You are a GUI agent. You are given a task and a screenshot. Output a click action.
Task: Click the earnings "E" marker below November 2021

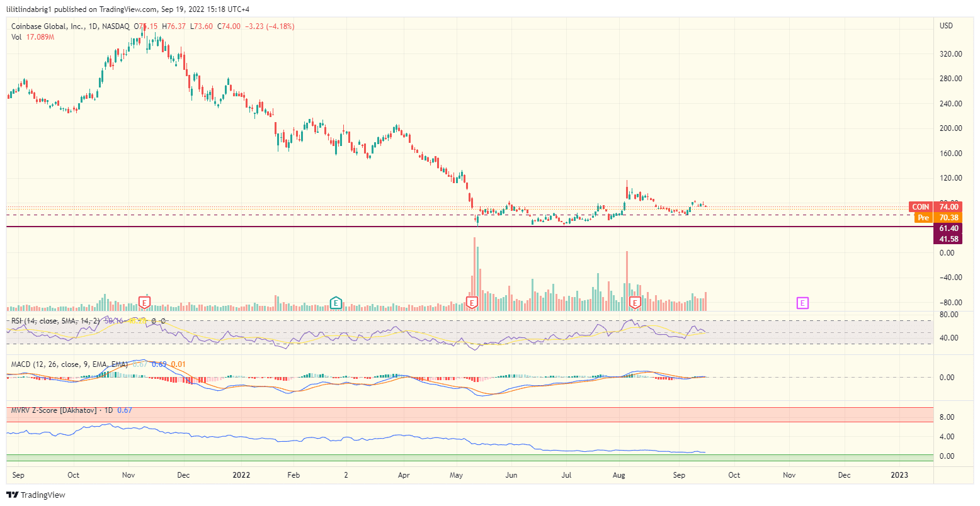(x=144, y=301)
